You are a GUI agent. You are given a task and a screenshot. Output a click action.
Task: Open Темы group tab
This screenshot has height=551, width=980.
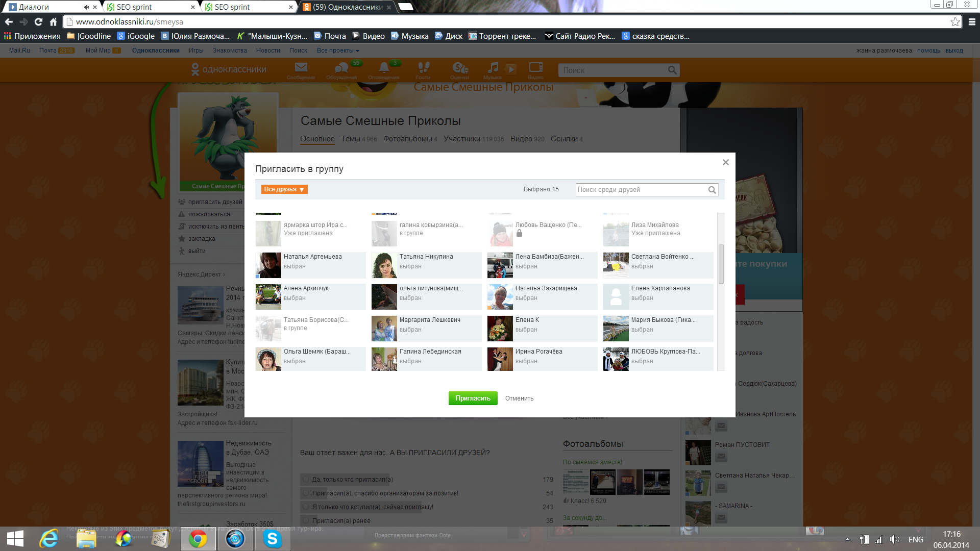coord(359,139)
